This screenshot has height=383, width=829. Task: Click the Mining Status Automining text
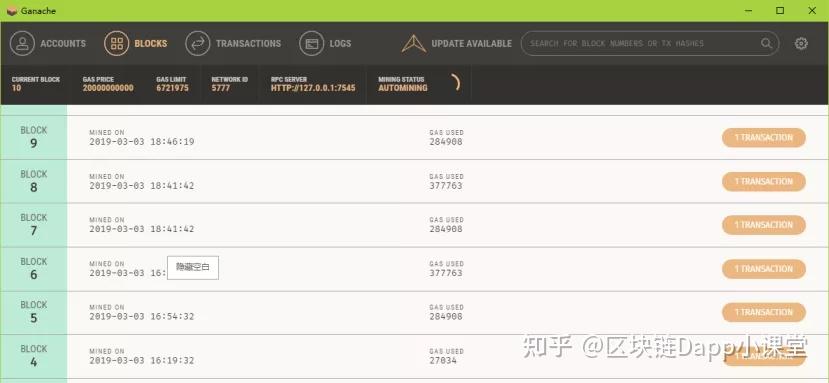[403, 88]
